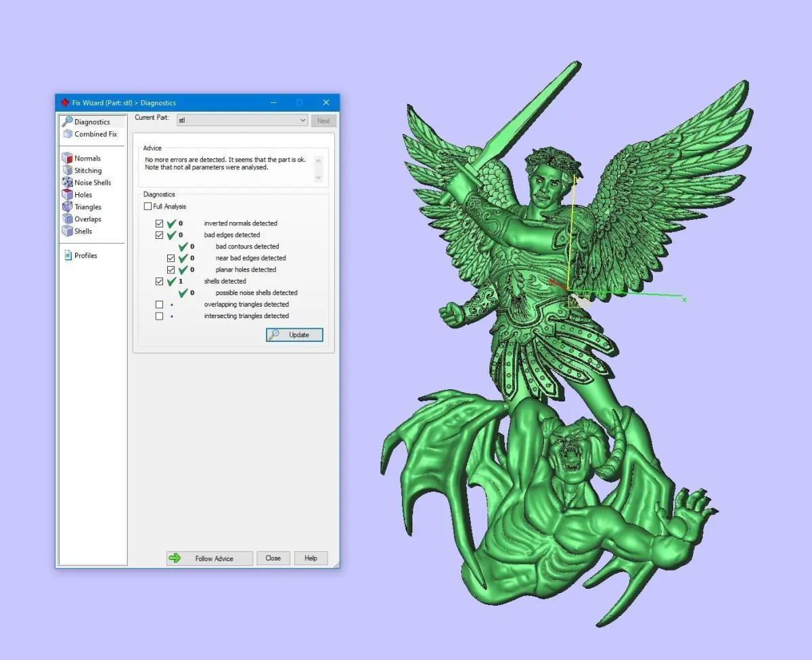Enable the Full Analysis checkbox
Screen dimensions: 812x660
tap(148, 206)
